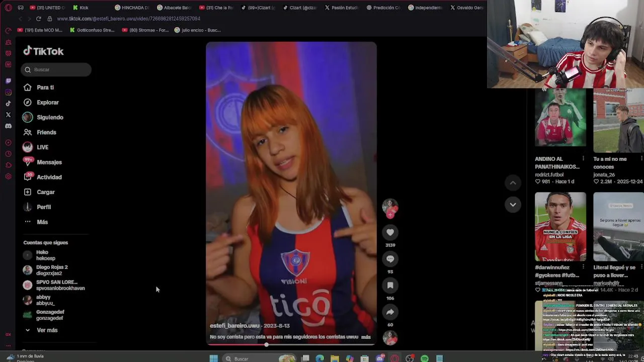Viewport: 644px width, 362px height.
Task: Open the Actividad notifications
Action: [x=43, y=177]
